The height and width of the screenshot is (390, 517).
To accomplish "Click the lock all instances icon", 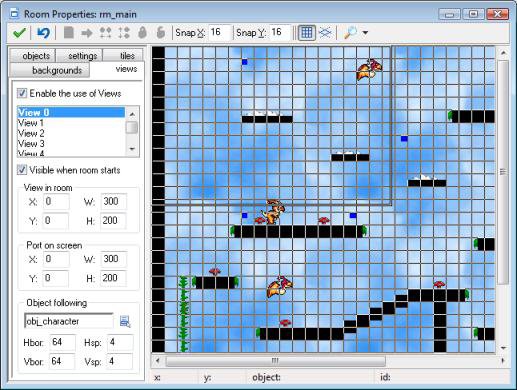I will pos(143,33).
